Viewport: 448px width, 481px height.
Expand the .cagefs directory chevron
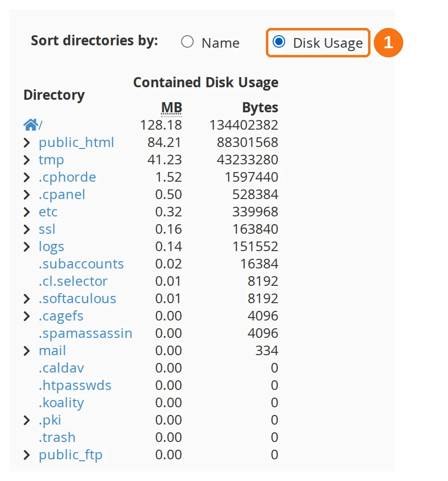pos(26,316)
